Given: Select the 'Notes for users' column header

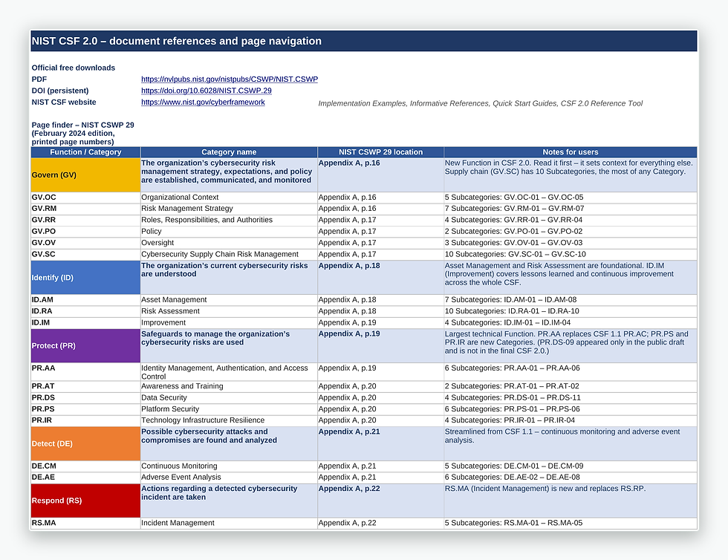Looking at the screenshot, I should click(571, 152).
